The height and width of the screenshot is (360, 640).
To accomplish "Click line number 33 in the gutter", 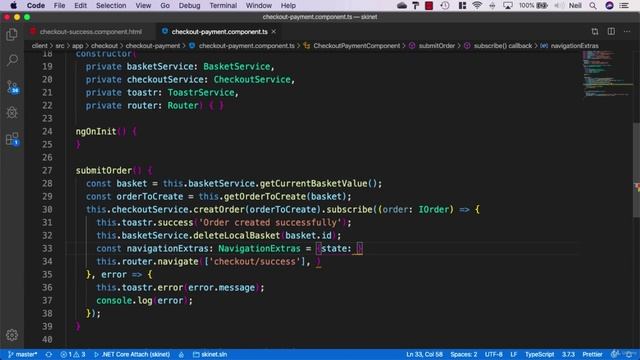I will 47,248.
